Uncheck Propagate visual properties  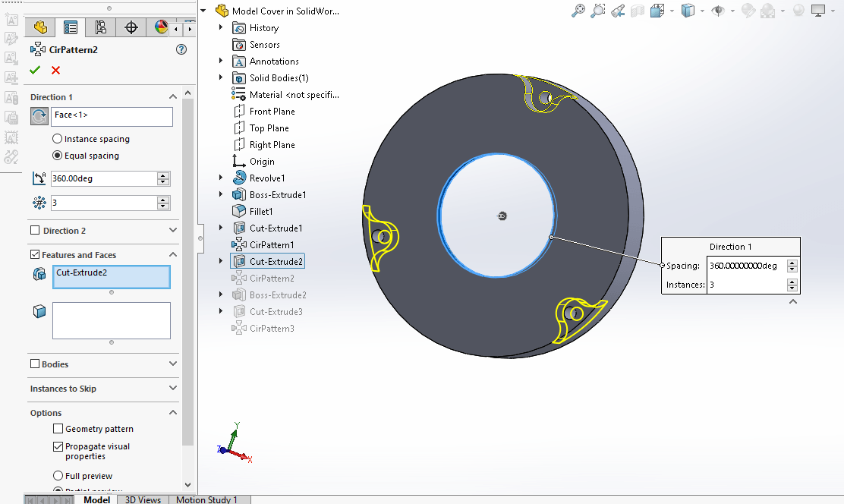(58, 447)
